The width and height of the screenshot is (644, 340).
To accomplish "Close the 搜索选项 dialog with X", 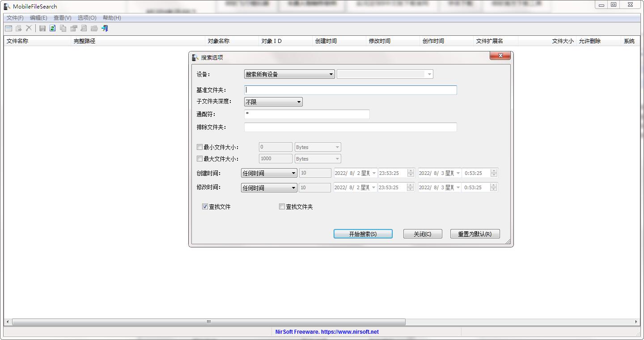I will pos(500,55).
